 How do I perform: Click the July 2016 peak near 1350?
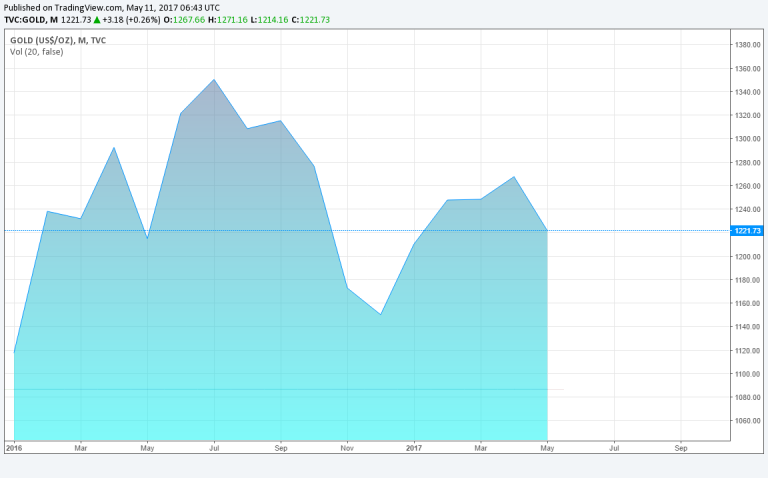214,80
